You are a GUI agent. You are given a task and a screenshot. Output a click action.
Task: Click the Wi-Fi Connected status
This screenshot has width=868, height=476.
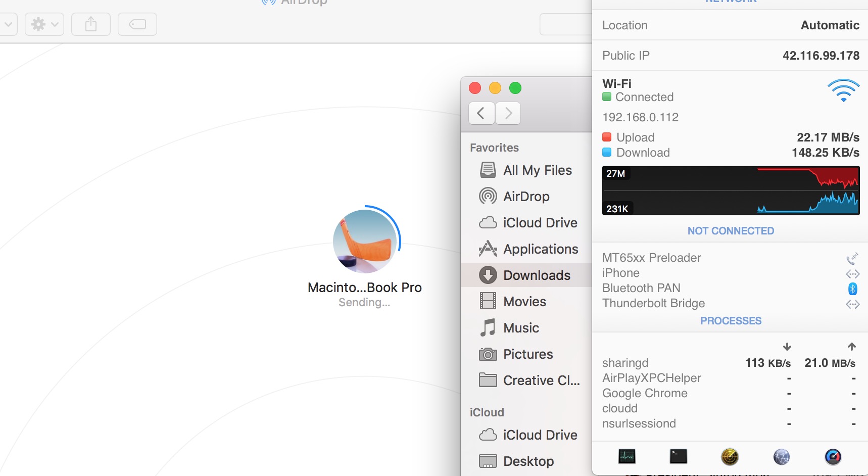pos(644,97)
